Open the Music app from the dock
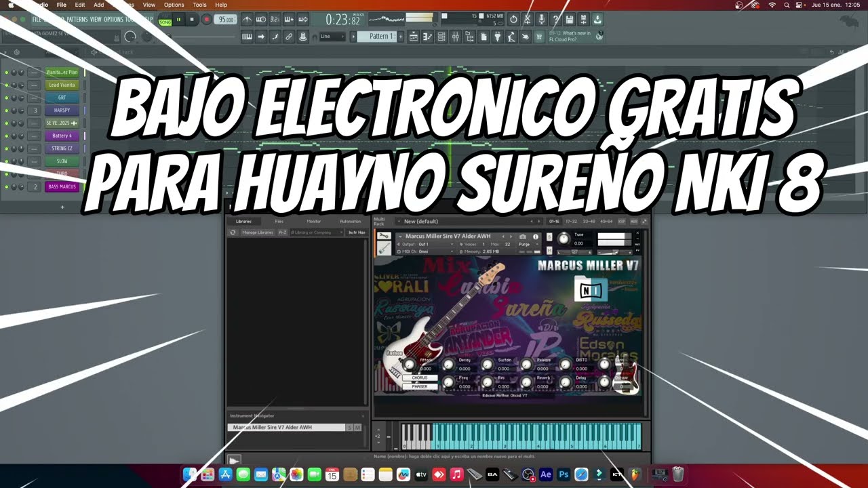The height and width of the screenshot is (488, 868). coord(456,475)
